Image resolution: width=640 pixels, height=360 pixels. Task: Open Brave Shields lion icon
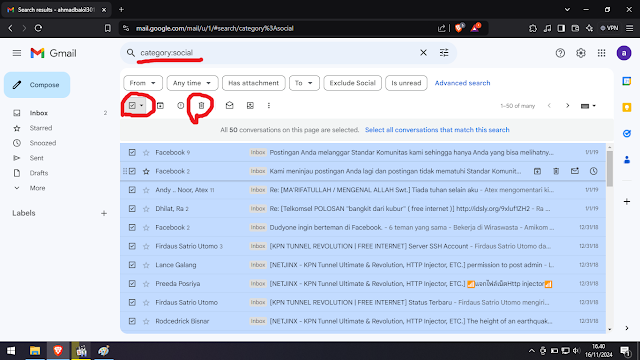pos(459,28)
